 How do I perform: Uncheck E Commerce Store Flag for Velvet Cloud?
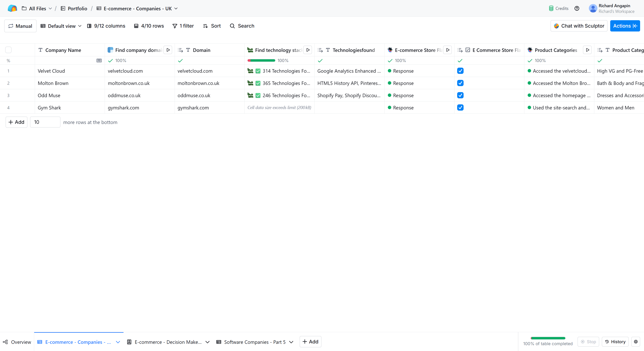pos(460,71)
